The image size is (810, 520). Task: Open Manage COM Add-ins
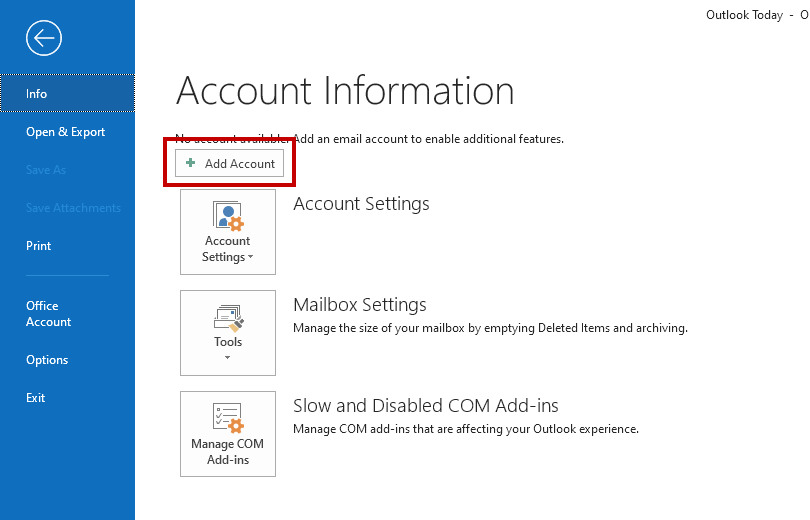coord(228,434)
